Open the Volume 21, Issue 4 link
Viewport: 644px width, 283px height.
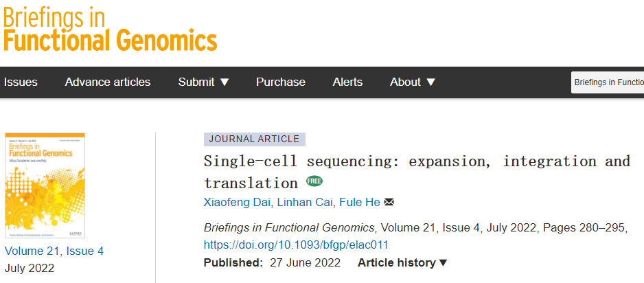(54, 251)
